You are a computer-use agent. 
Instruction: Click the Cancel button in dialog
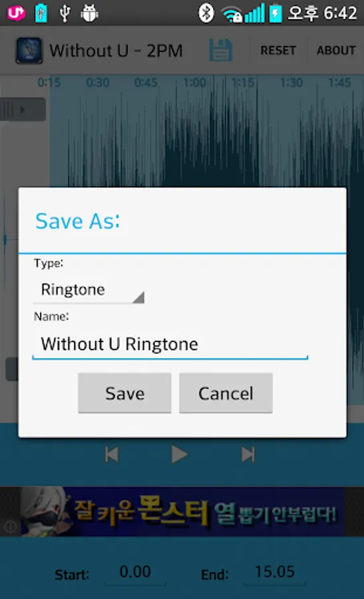click(x=226, y=393)
